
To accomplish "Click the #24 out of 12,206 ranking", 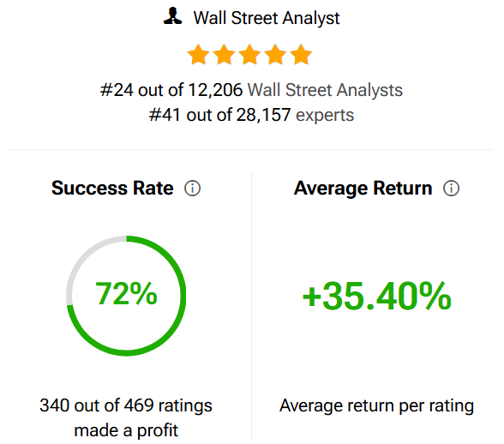I will click(x=171, y=90).
